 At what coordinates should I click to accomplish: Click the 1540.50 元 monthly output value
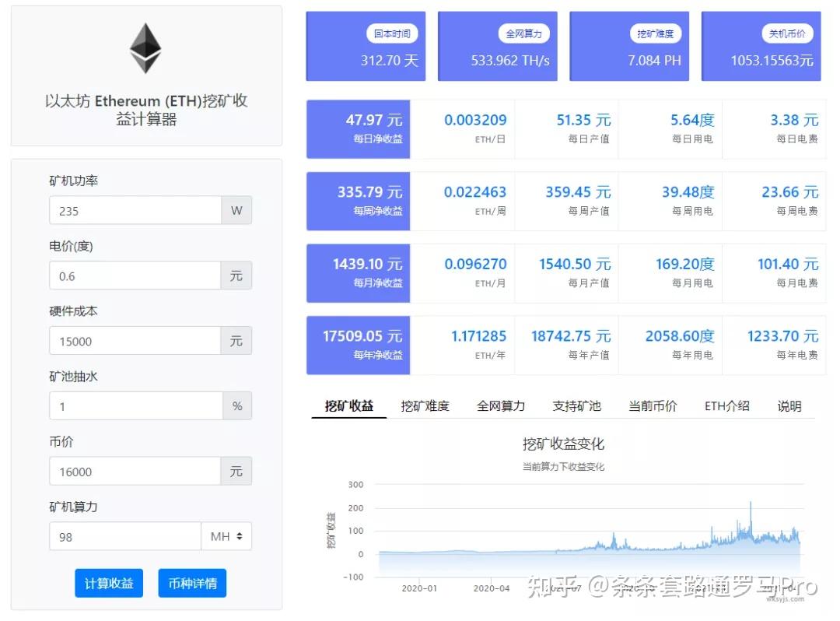(575, 264)
